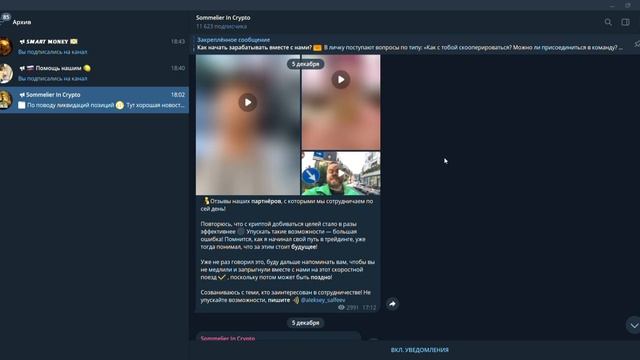Image resolution: width=640 pixels, height=360 pixels.
Task: Forward the partner reviews post
Action: (392, 304)
